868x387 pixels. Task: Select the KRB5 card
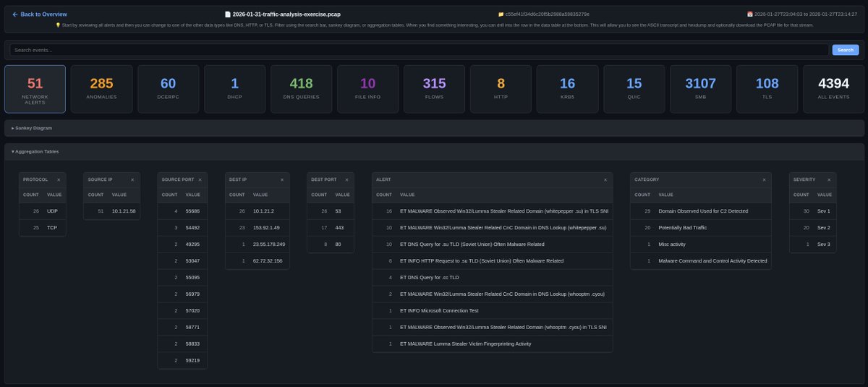coord(568,89)
